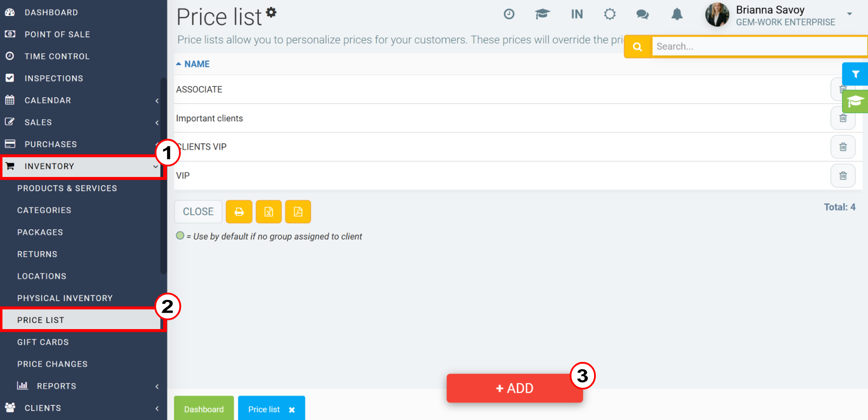The image size is (868, 420).
Task: Open Returns submenu item
Action: coord(37,254)
